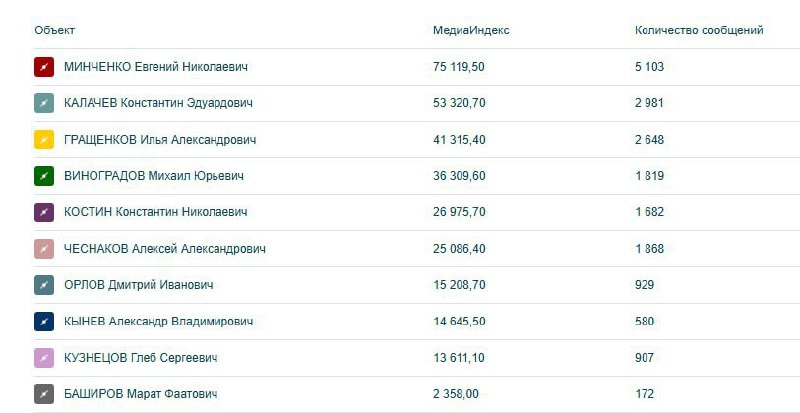Open КАЛАЧЕВ Константин Эдуардович entry
This screenshot has height=413, width=800.
pos(158,103)
